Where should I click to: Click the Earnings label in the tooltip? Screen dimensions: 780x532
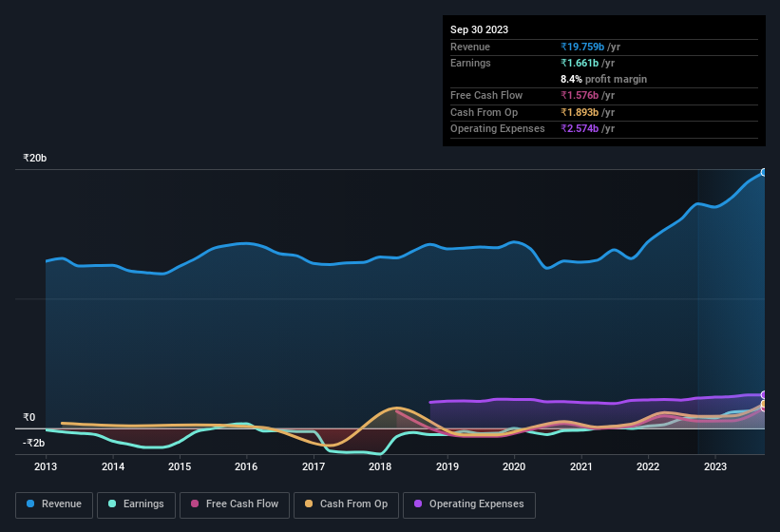click(470, 63)
